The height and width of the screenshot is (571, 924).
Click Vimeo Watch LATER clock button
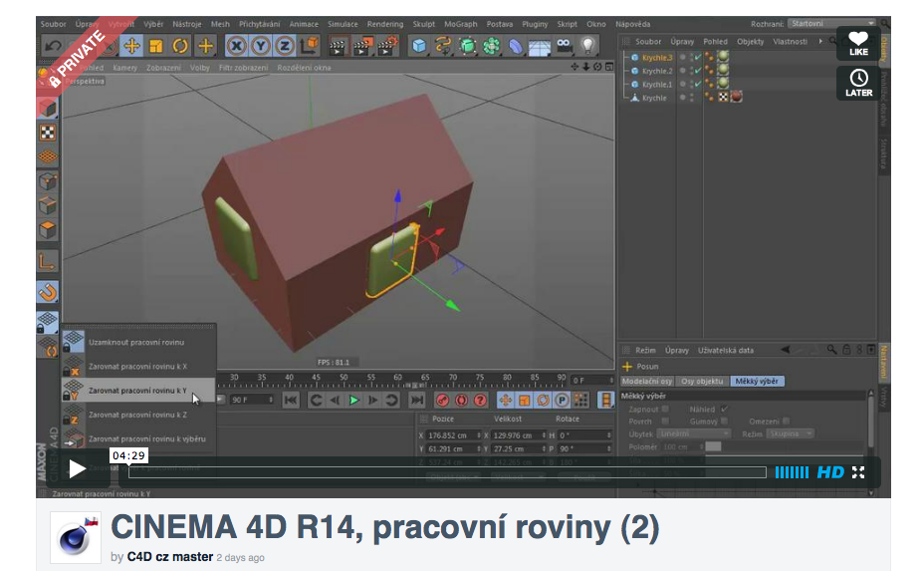(x=858, y=83)
